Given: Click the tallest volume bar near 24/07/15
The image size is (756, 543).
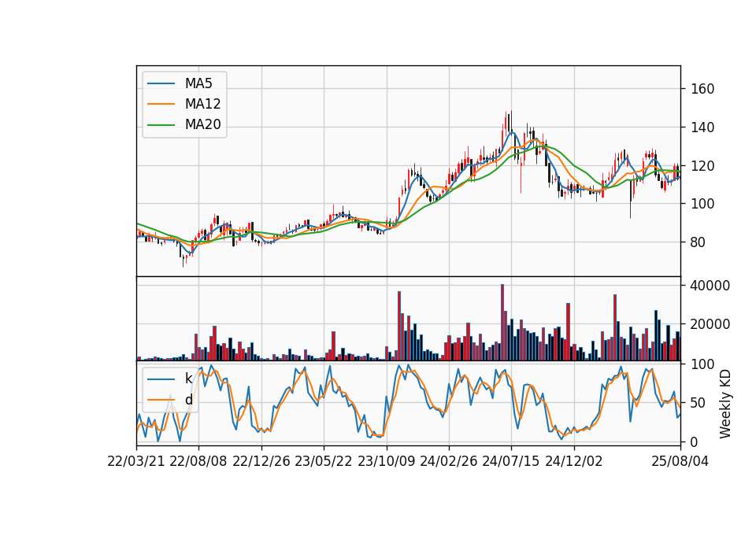Looking at the screenshot, I should [x=502, y=323].
